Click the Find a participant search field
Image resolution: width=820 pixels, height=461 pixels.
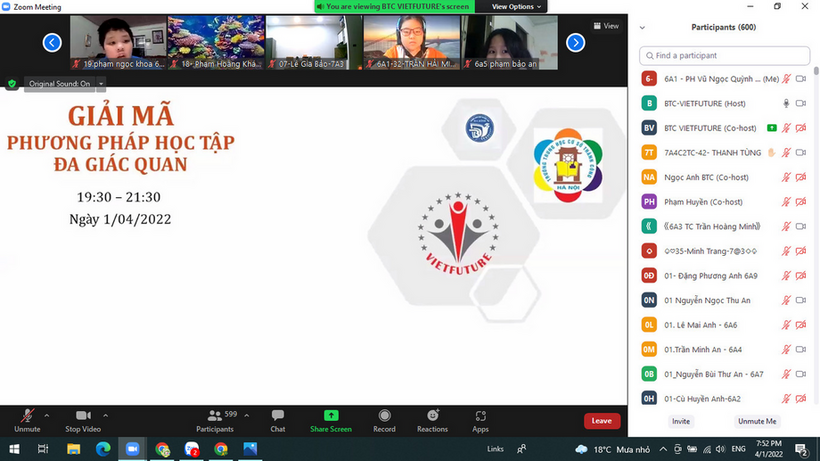coord(728,56)
